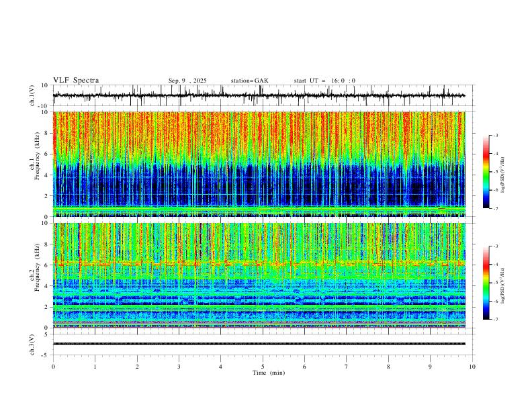Click the upper colorbar '-3' tick label
532x411 pixels.
[x=496, y=135]
